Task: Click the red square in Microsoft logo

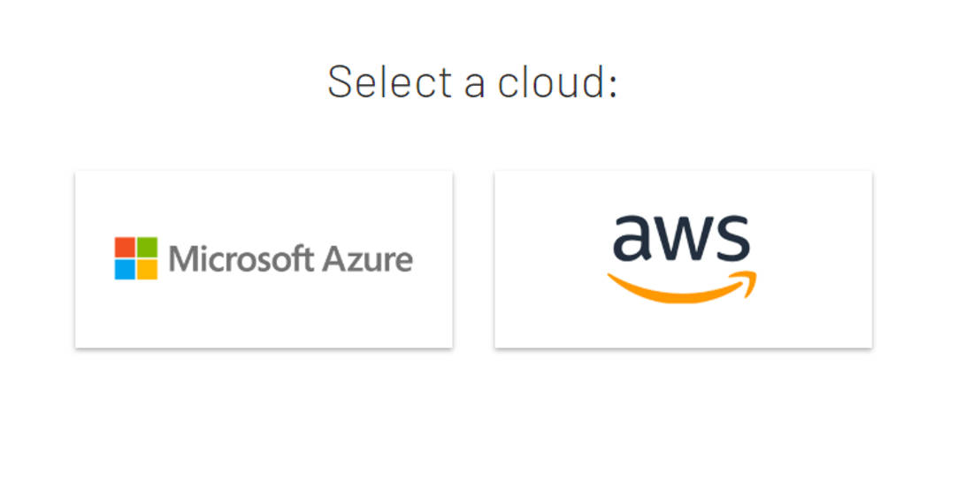Action: coord(125,247)
